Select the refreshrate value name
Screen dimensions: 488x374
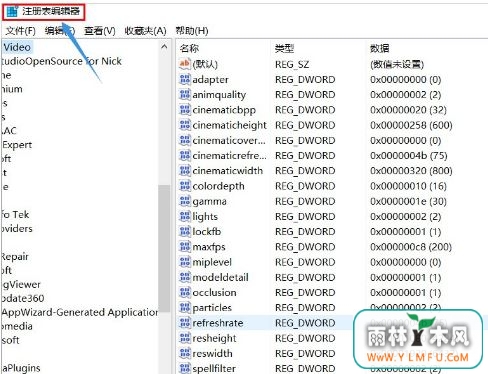[x=218, y=323]
